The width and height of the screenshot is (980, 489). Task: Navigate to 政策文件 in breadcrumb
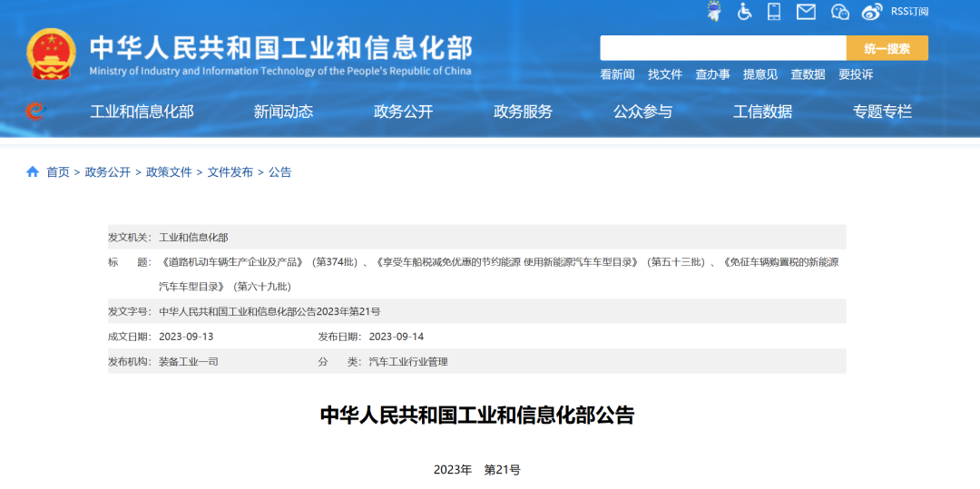click(x=169, y=171)
